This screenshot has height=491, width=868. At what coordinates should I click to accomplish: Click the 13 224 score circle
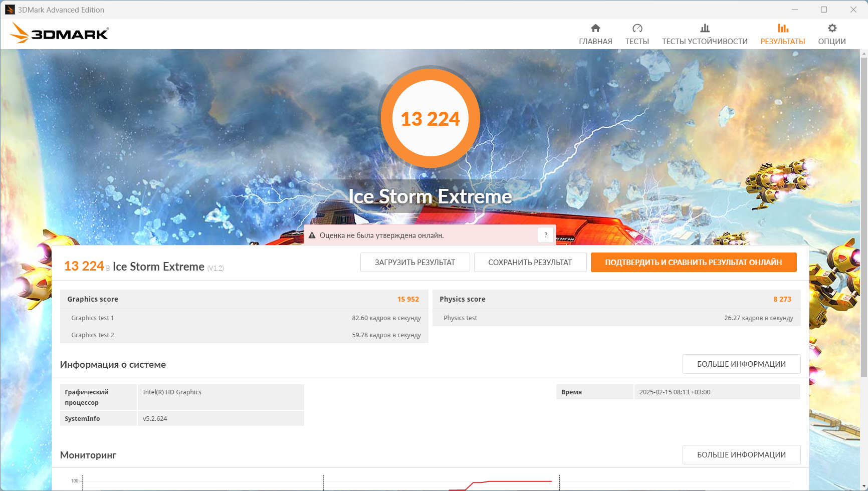coord(430,118)
